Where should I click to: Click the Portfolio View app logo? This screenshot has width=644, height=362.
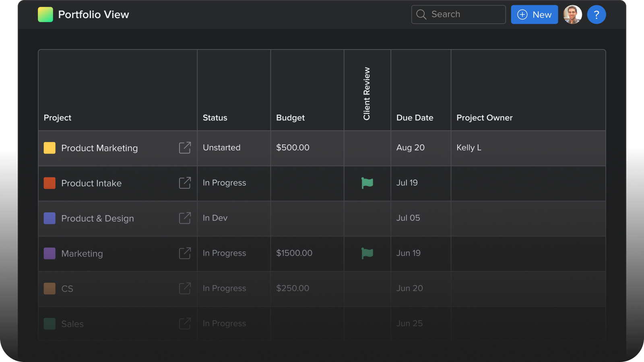coord(45,15)
